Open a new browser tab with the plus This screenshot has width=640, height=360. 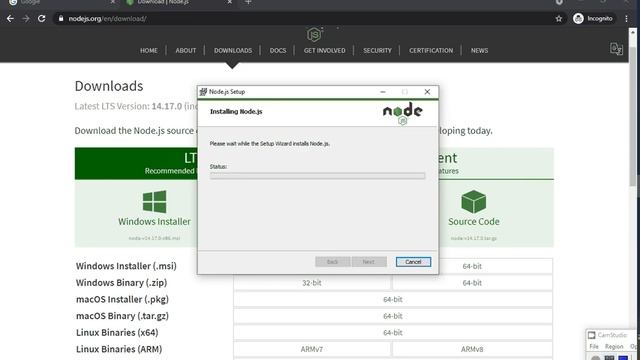coord(248,2)
